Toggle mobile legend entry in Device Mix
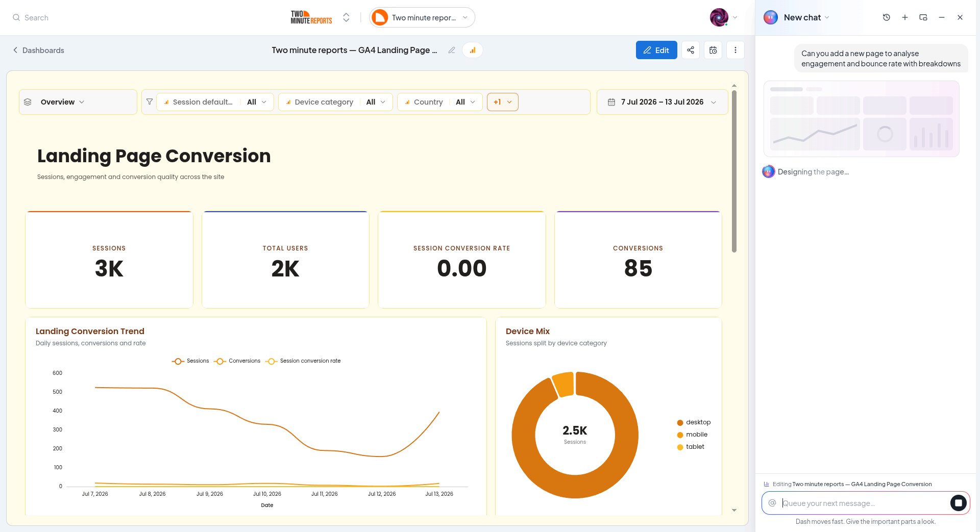The image size is (980, 532). (692, 435)
